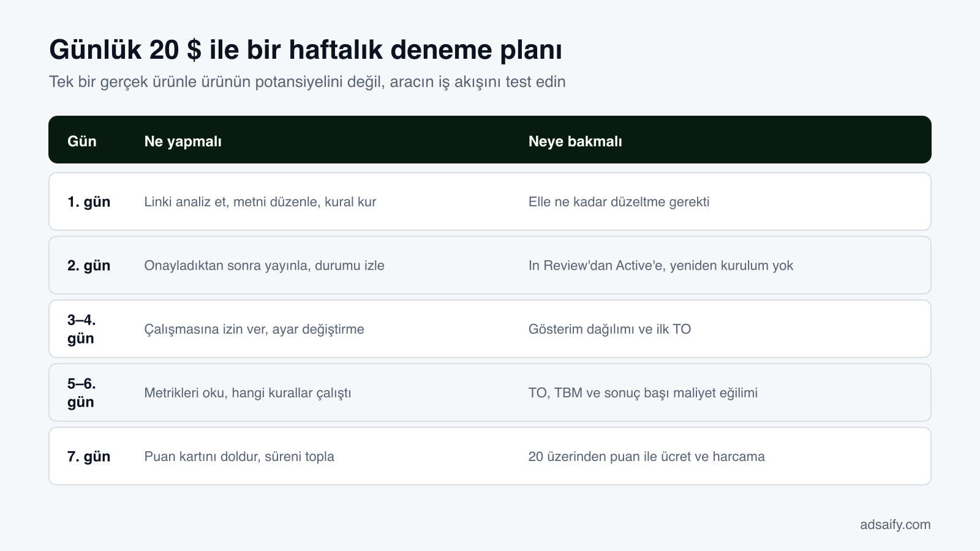Select the '3–4. gün' row label
980x551 pixels.
[x=82, y=329]
